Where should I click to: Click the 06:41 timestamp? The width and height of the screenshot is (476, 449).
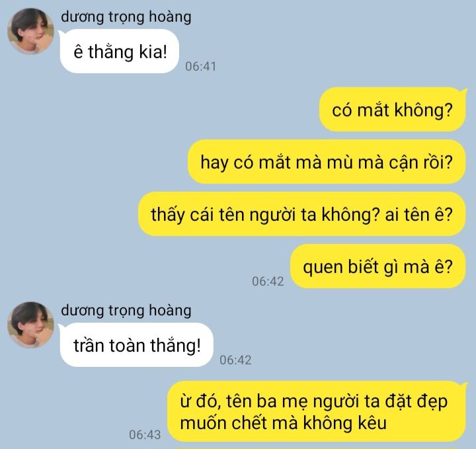(201, 67)
